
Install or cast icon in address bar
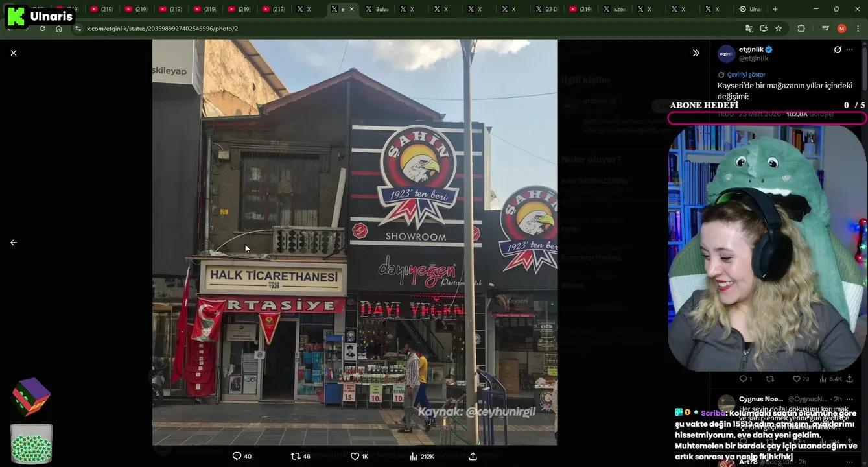coord(764,29)
